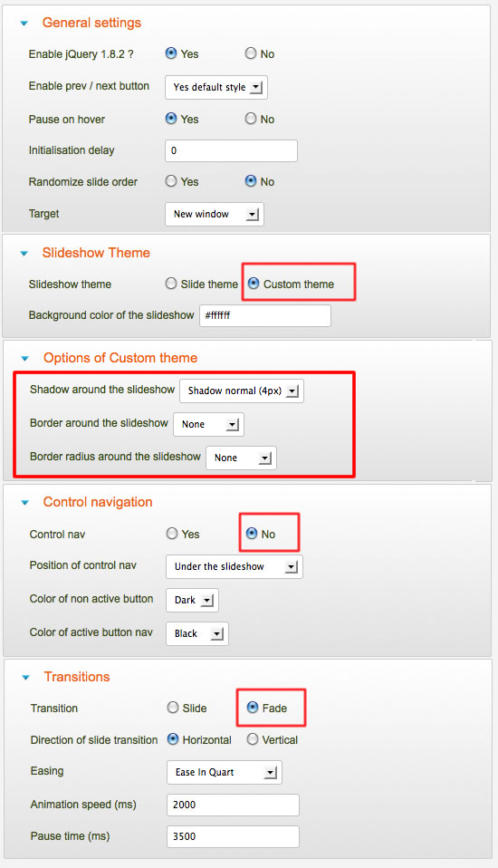Screen dimensions: 498x868
Task: Select Vertical slide transition direction
Action: (x=253, y=739)
